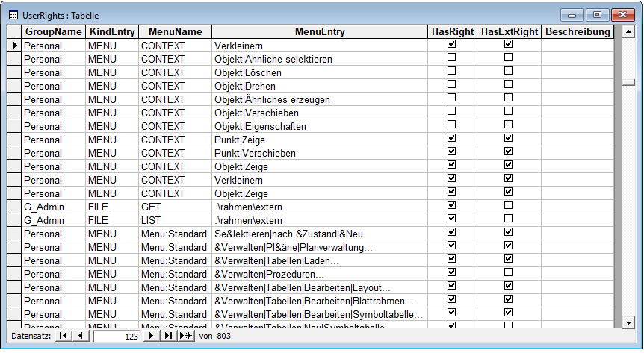Click the scroll up arrow of vertical scrollbar
The image size is (644, 353).
click(628, 32)
